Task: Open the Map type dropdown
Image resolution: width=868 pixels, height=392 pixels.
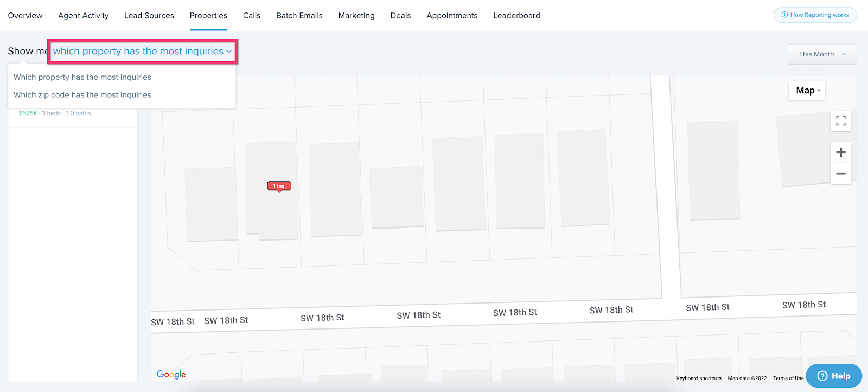Action: point(807,91)
